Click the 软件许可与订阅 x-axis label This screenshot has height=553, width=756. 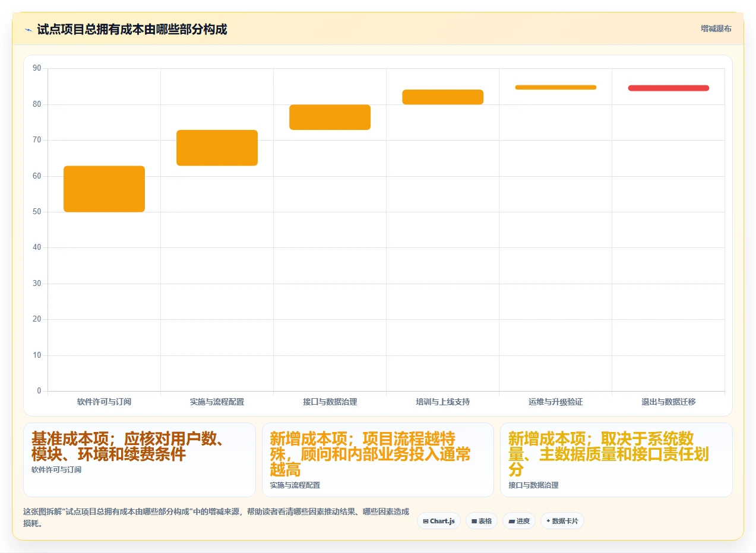(105, 402)
